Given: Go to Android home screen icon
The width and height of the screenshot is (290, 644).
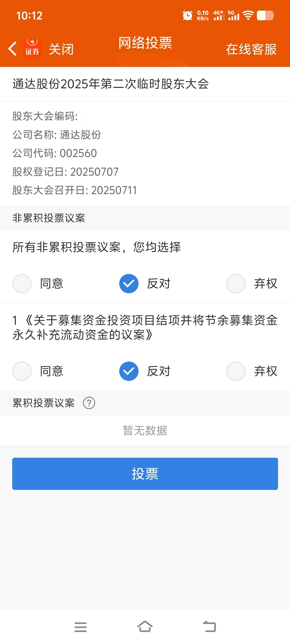Looking at the screenshot, I should click(145, 627).
